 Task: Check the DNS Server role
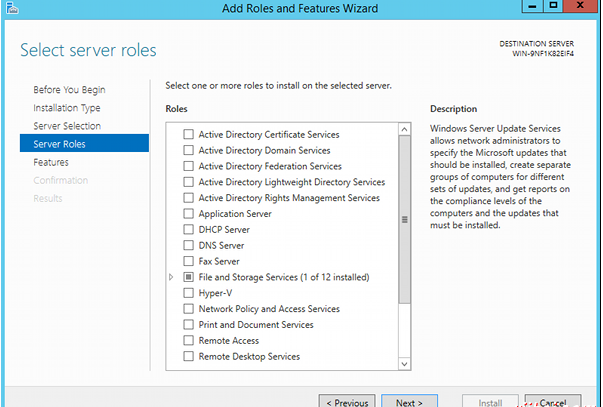(188, 245)
